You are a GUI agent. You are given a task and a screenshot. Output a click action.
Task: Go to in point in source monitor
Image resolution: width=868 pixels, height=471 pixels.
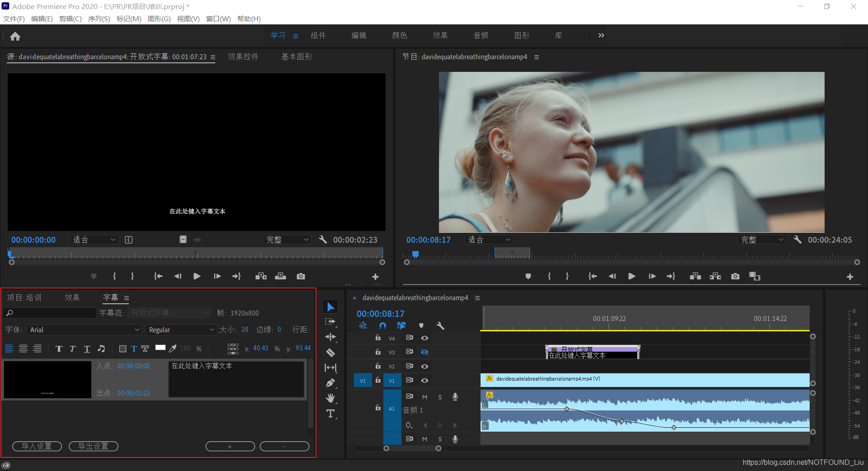[x=158, y=276]
